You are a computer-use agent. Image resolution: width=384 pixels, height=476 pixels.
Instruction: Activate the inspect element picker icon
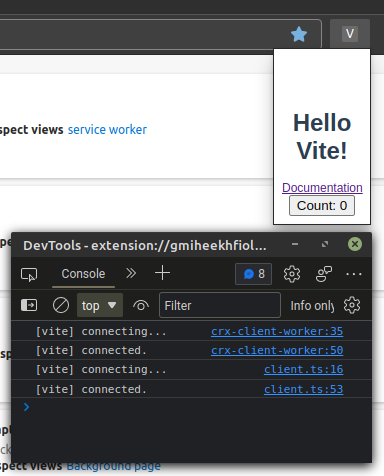(x=29, y=274)
